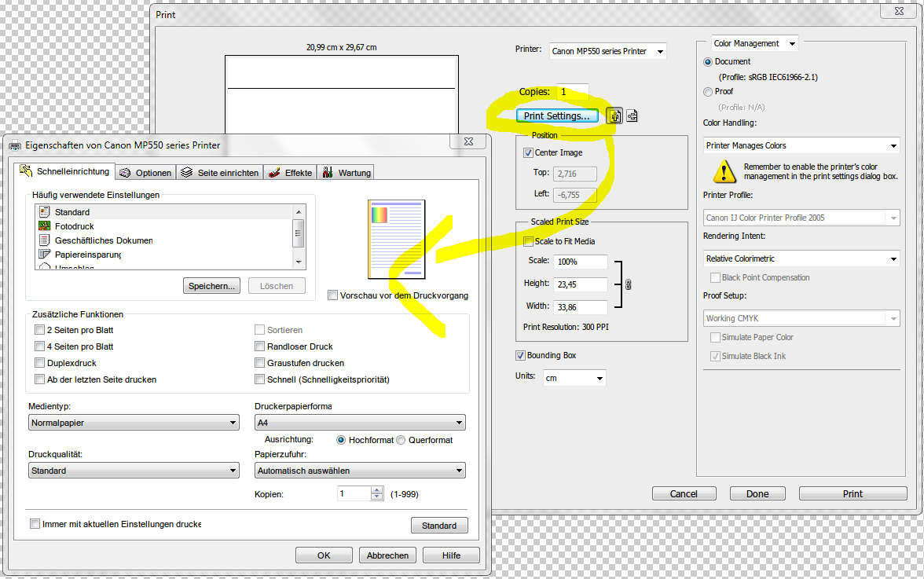Enable Ab der letzten Seite drucken
924x579 pixels.
coord(39,379)
